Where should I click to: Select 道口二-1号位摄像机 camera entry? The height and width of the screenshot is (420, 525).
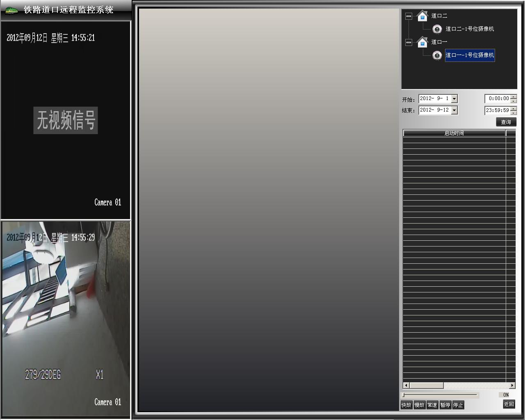(x=470, y=29)
